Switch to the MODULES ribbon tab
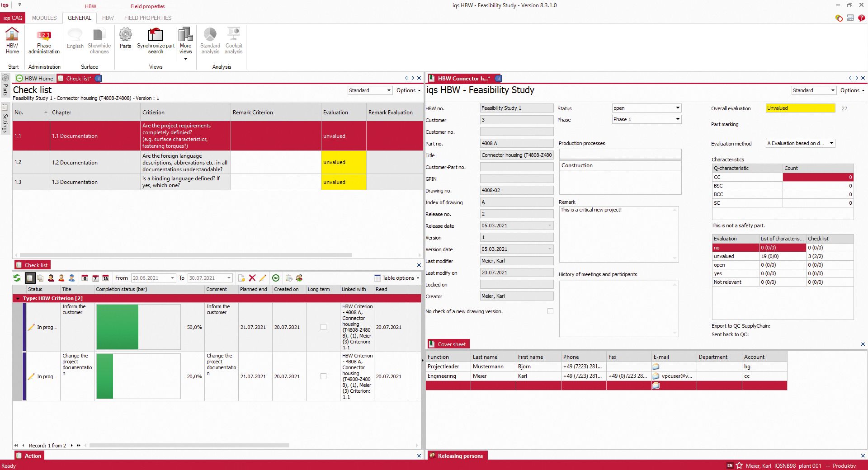The height and width of the screenshot is (470, 868). pos(44,18)
